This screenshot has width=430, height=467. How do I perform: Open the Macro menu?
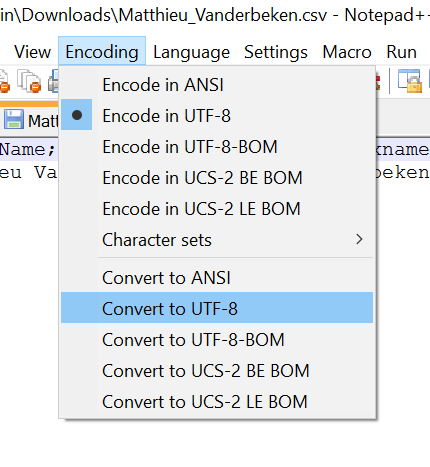point(347,52)
